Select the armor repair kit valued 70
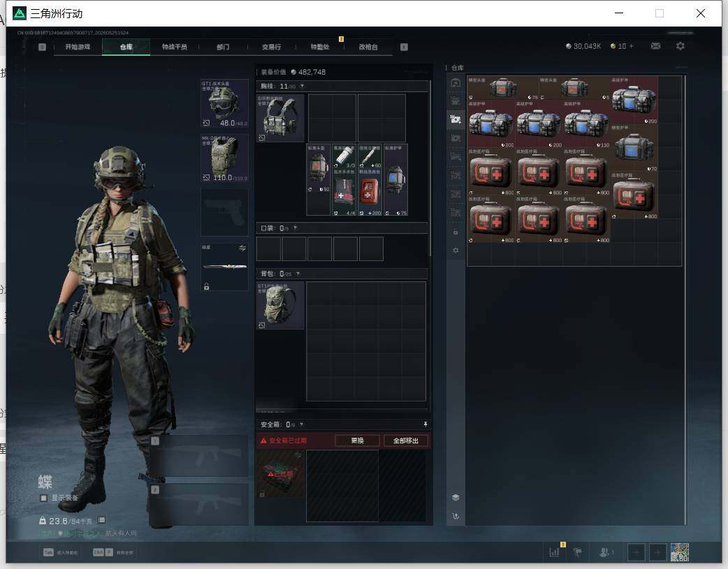Screen dimensions: 728x569 (x=634, y=148)
